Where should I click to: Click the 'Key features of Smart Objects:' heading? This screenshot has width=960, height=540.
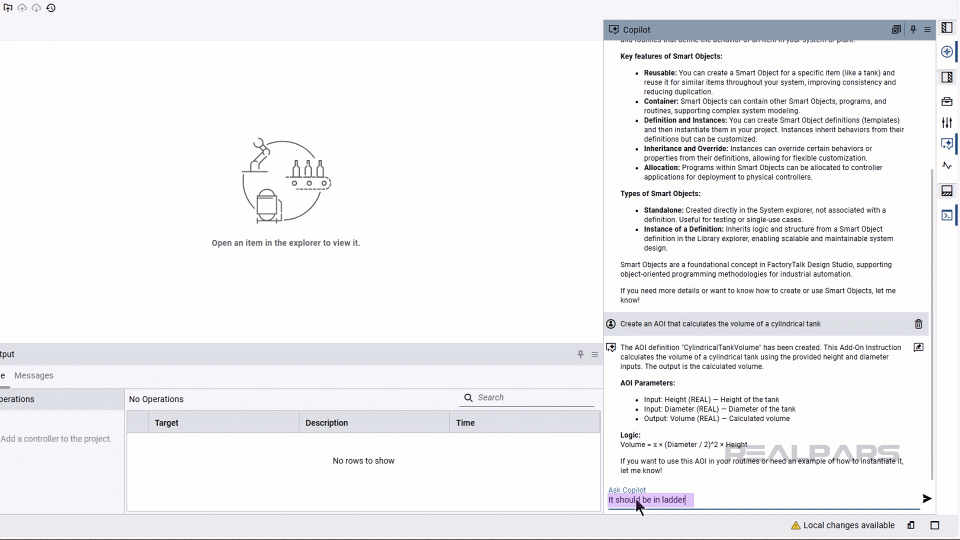pyautogui.click(x=671, y=56)
